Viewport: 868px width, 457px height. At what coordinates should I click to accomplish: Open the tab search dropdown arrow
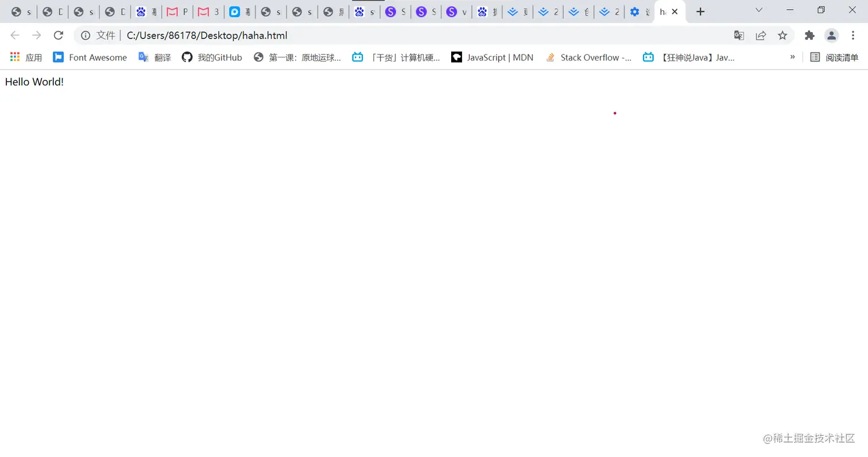[759, 11]
